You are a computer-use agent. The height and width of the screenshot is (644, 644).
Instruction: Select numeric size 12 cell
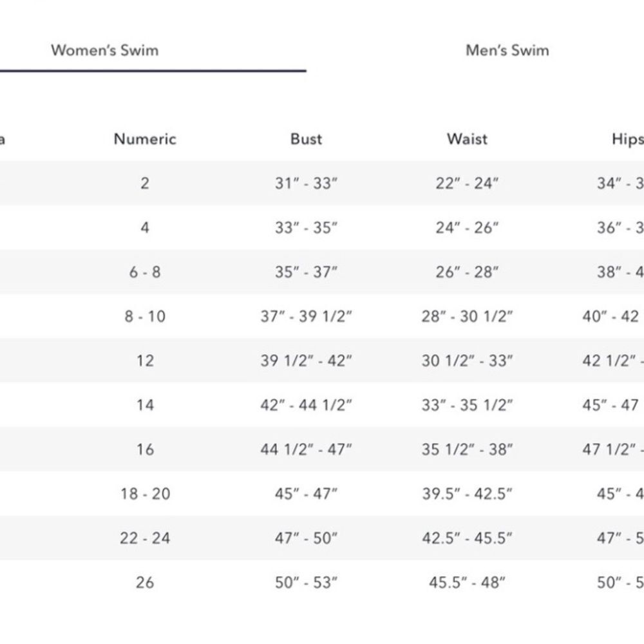[x=145, y=361]
